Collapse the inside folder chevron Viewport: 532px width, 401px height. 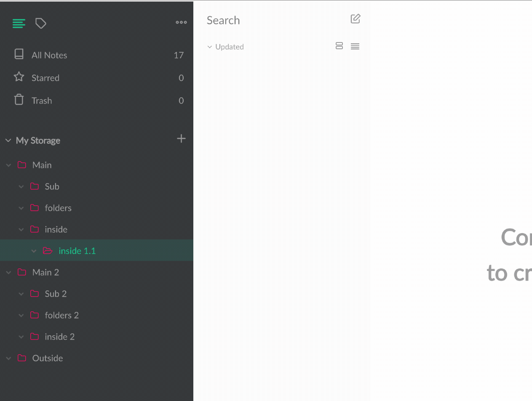21,230
